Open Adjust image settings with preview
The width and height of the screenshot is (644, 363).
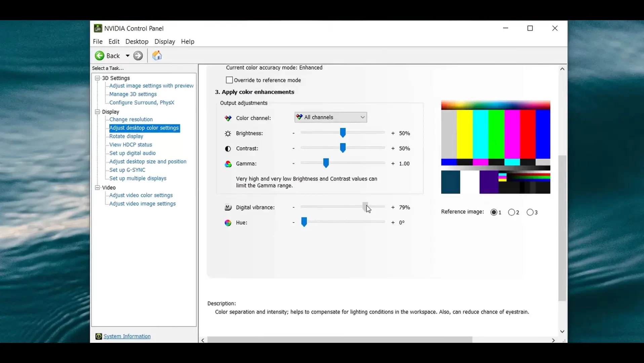(x=151, y=86)
